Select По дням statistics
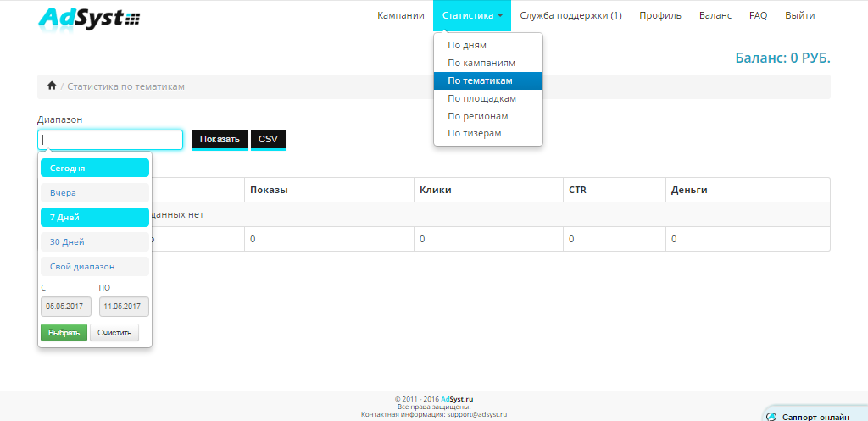The image size is (868, 421). pyautogui.click(x=487, y=46)
